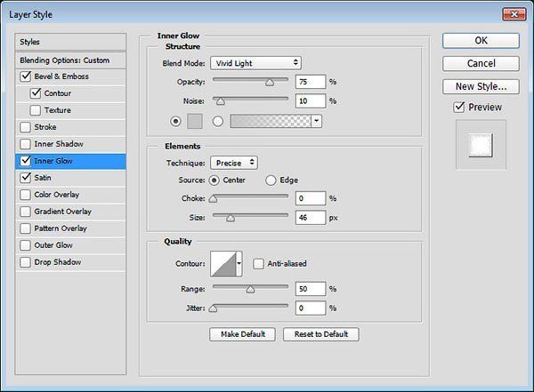Viewport: 534px width, 392px height.
Task: Enable the Pattern Overlay checkbox
Action: [26, 228]
